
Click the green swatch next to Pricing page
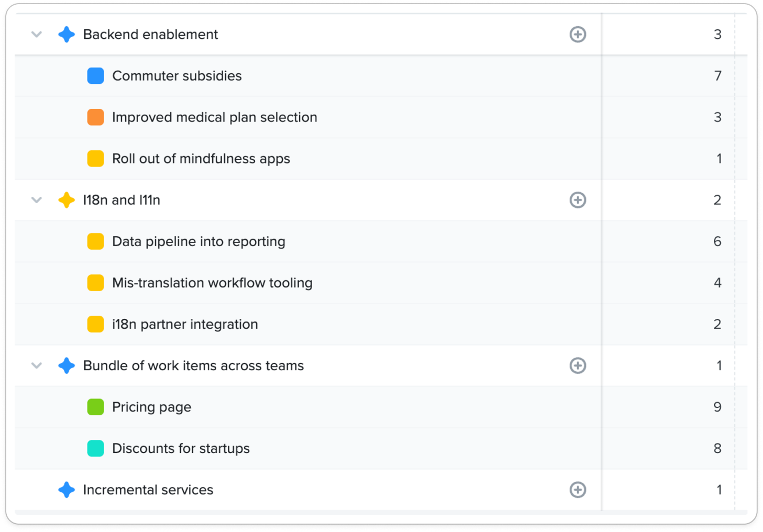pyautogui.click(x=95, y=407)
